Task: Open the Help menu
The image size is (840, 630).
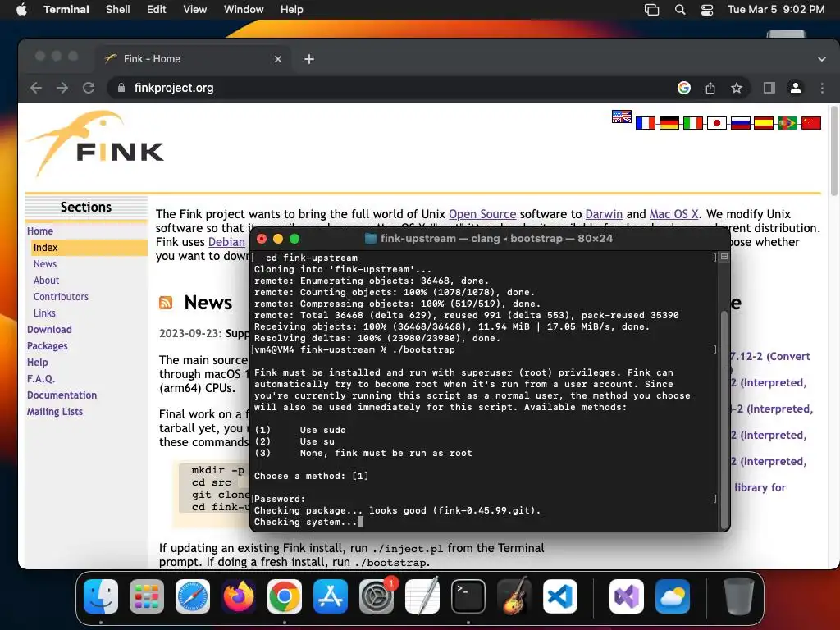Action: [292, 10]
